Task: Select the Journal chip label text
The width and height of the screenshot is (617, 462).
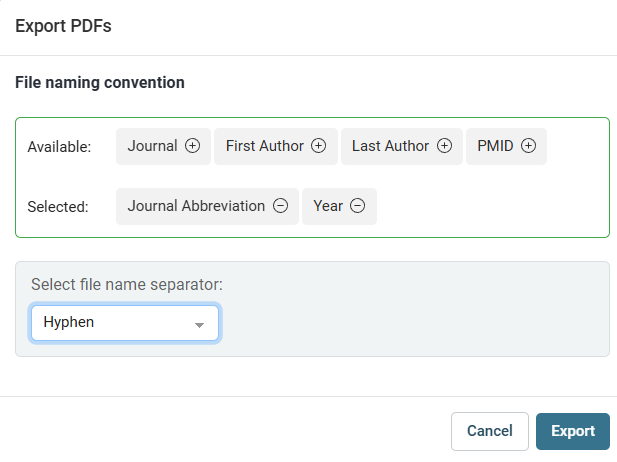Action: 152,146
